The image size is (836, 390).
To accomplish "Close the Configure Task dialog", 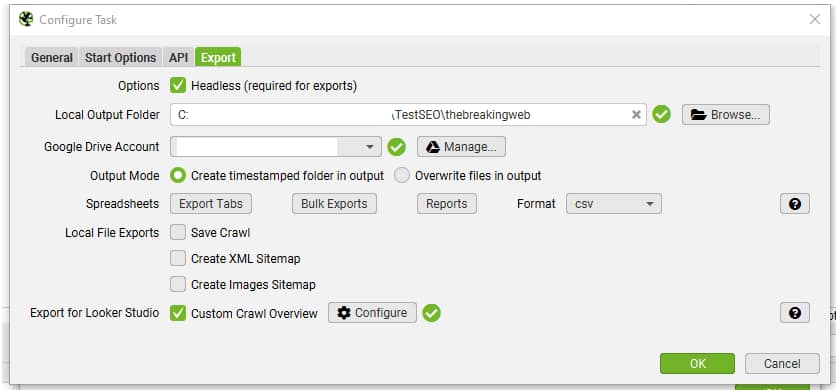I will pos(815,20).
